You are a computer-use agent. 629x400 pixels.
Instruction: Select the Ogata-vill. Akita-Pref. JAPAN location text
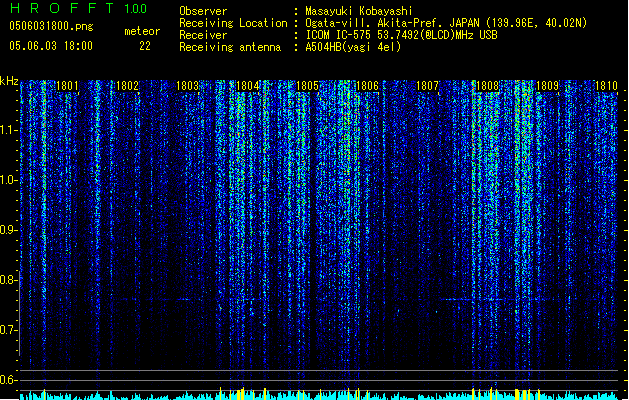point(446,23)
